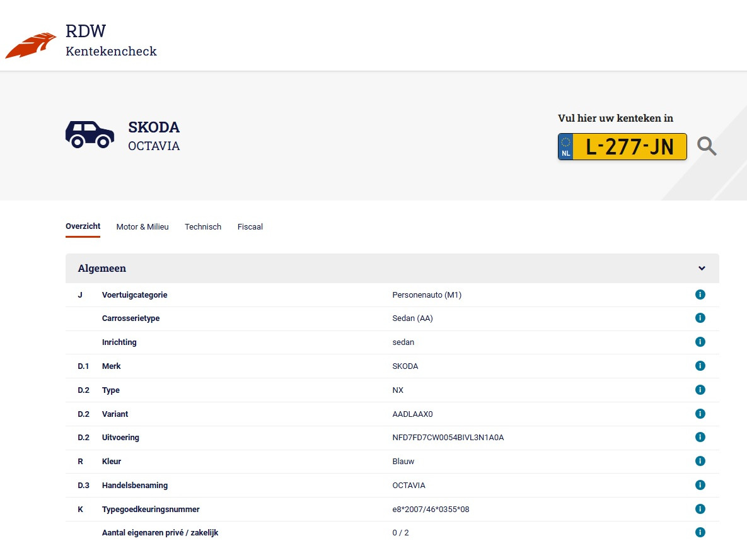Click info icon for Uitvoering row
Viewport: 747px width, 560px height.
pyautogui.click(x=700, y=437)
